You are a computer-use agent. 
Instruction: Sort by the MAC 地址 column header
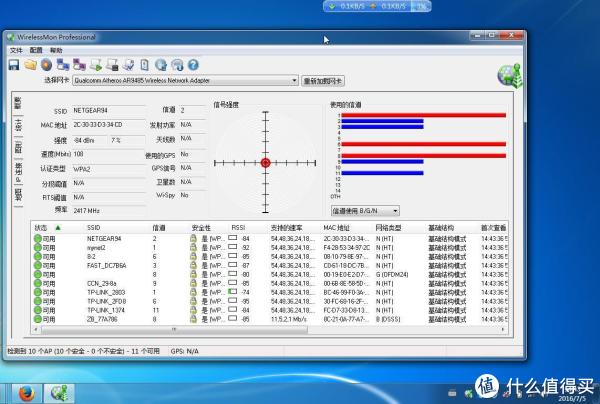pyautogui.click(x=336, y=228)
